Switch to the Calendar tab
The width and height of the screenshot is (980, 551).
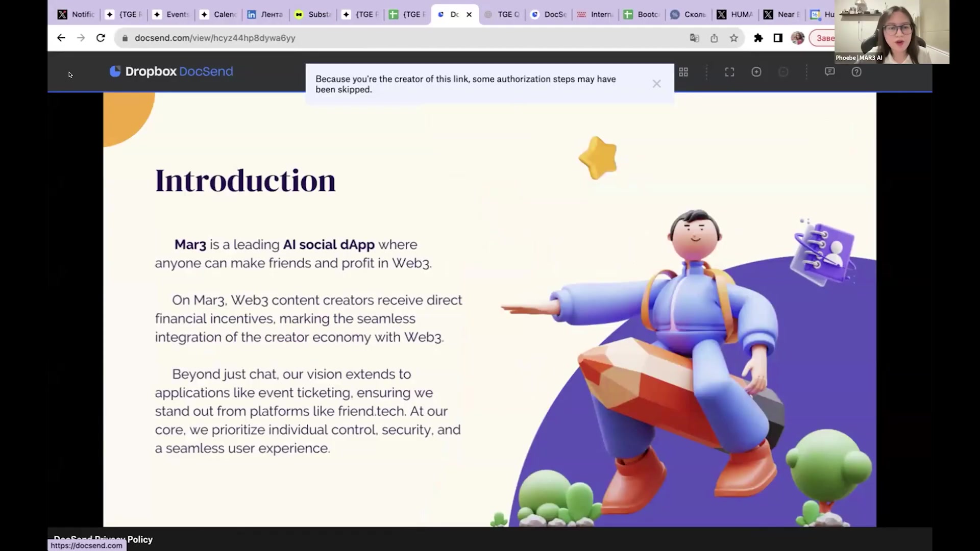218,14
